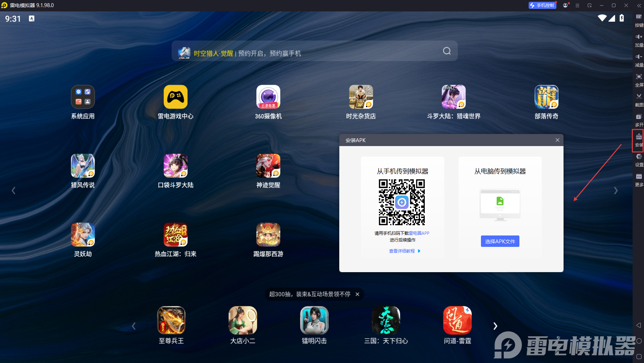Click the QR code in install dialog
Image resolution: width=644 pixels, height=363 pixels.
tap(402, 202)
